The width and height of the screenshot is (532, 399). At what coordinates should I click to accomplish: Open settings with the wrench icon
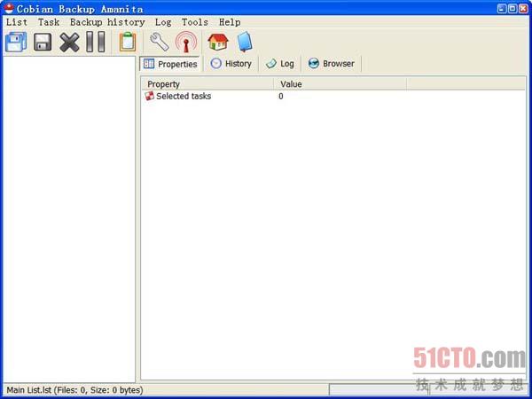[x=159, y=42]
